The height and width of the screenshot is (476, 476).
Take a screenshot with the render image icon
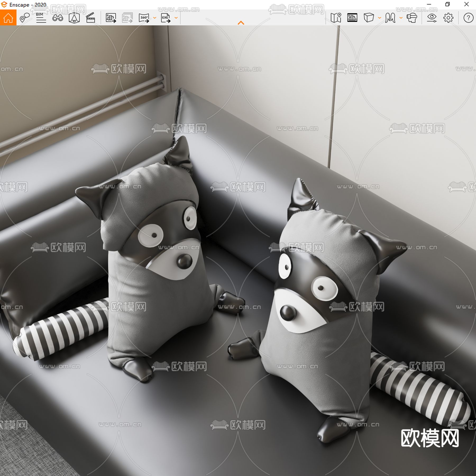click(x=111, y=18)
